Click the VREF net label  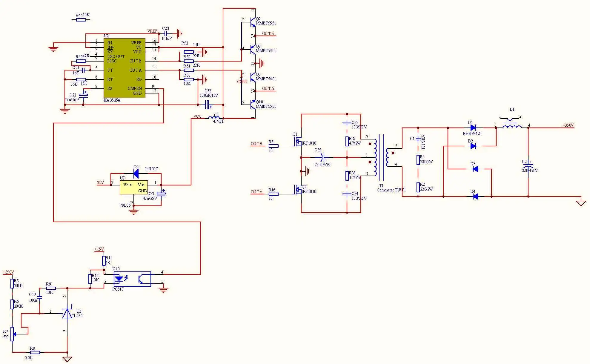click(152, 31)
